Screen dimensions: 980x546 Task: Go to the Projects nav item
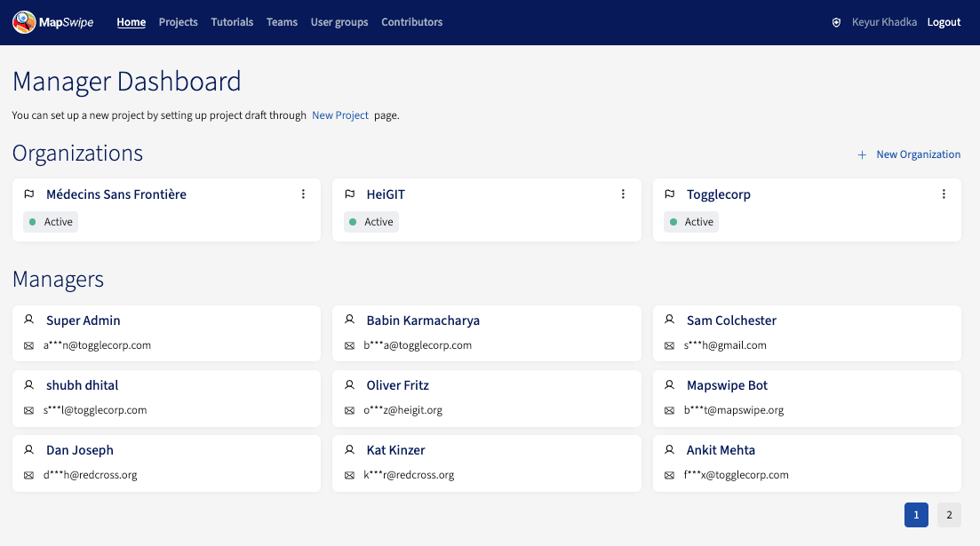tap(178, 22)
